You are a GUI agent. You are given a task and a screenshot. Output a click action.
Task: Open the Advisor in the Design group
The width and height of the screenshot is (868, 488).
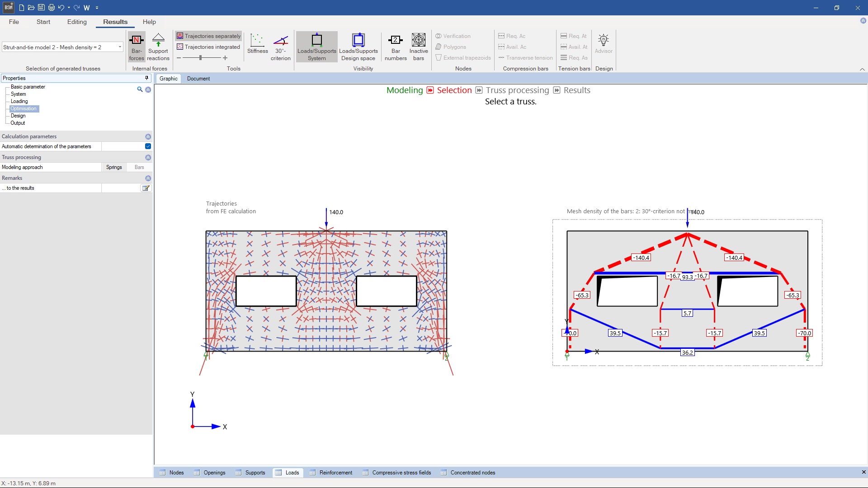click(604, 44)
